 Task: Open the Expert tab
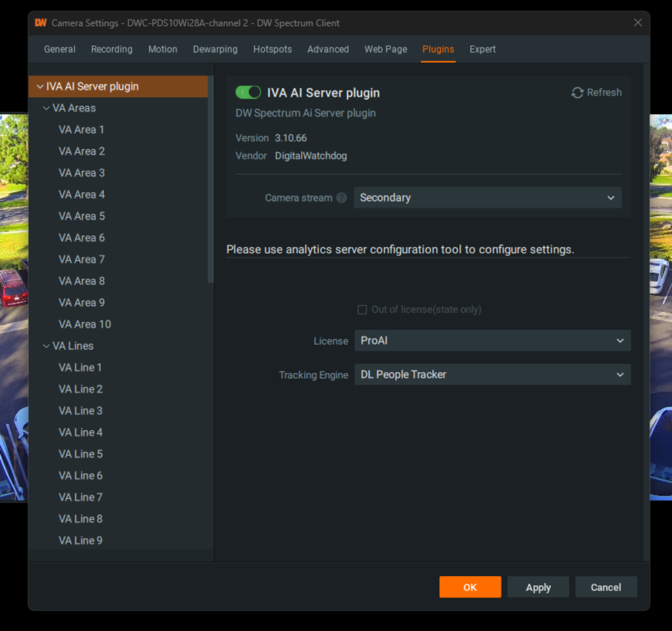click(482, 49)
